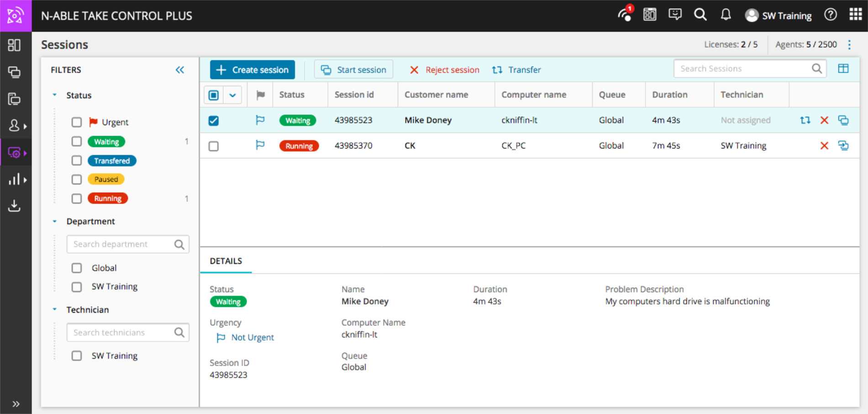The height and width of the screenshot is (414, 868).
Task: Click start session icon on Mike Doney row
Action: click(x=843, y=120)
